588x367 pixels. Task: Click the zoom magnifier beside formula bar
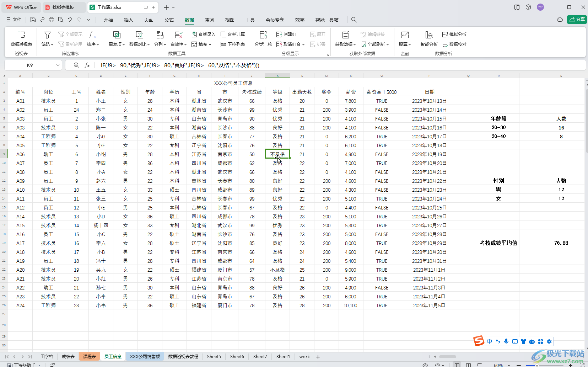pyautogui.click(x=76, y=65)
